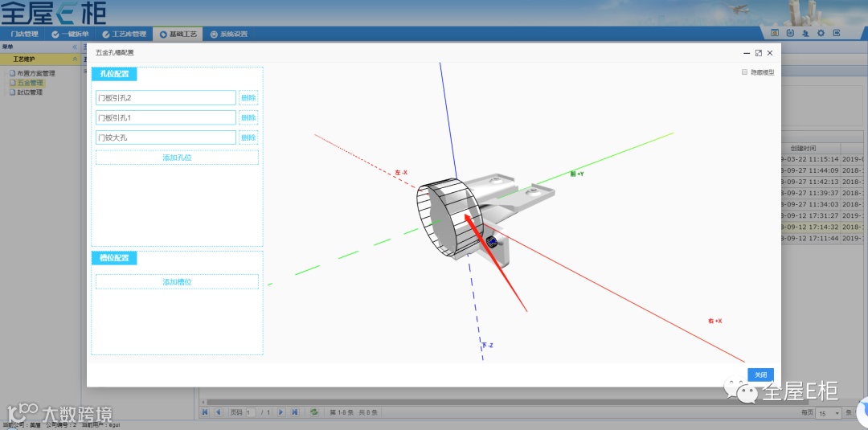Open 封边管理 in the tree

click(30, 92)
